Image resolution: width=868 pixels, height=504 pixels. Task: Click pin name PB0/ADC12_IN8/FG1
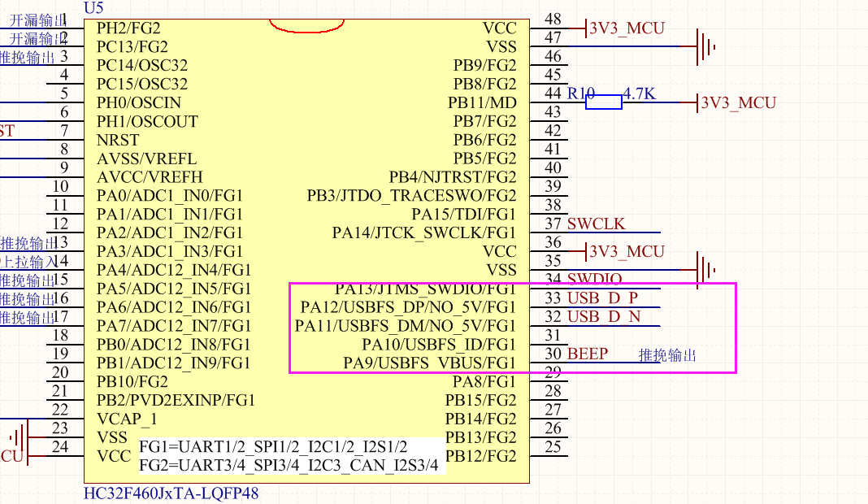[x=174, y=345]
